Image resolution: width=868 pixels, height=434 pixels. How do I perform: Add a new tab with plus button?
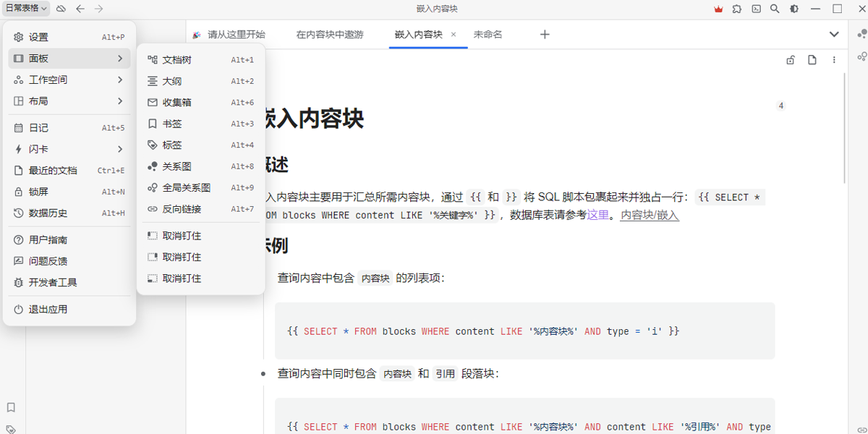[545, 34]
